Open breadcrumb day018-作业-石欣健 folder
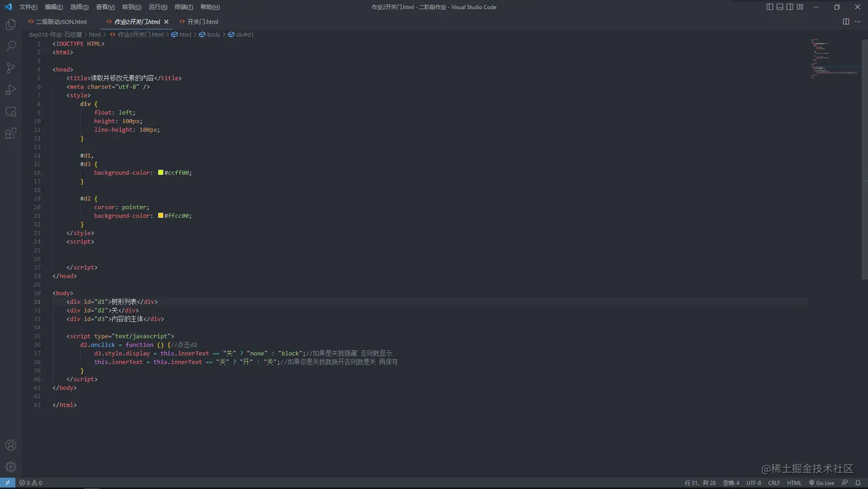Viewport: 868px width, 489px height. 56,34
